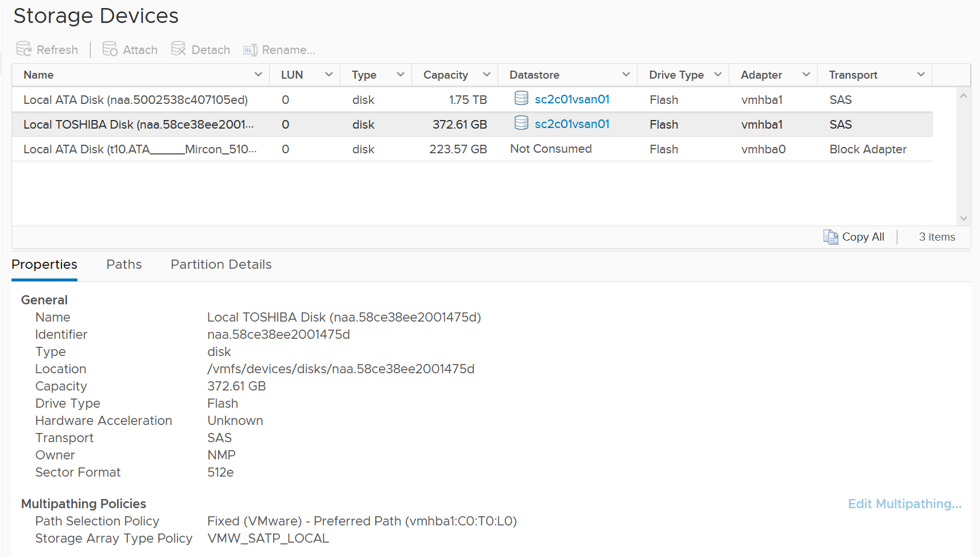The height and width of the screenshot is (557, 980).
Task: Switch to the Paths tab
Action: 124,265
